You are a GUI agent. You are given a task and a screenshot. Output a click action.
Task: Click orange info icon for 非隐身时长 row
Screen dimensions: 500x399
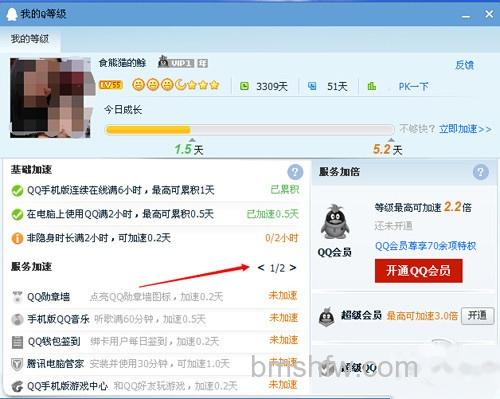(x=17, y=238)
